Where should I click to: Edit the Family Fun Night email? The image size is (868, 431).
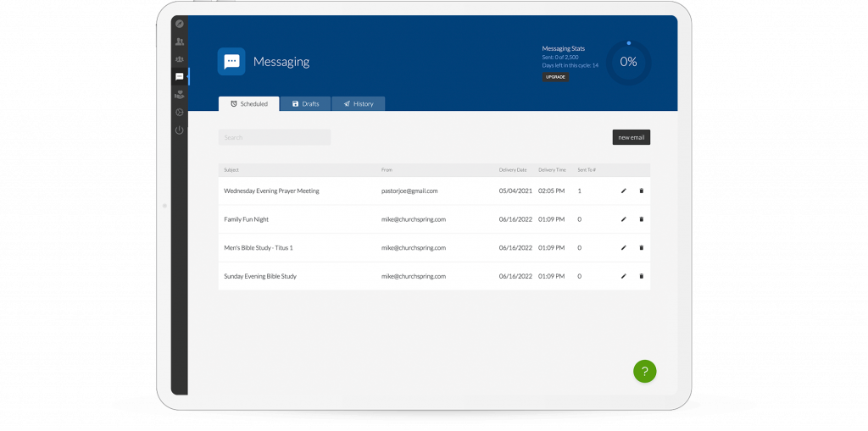[x=624, y=219]
